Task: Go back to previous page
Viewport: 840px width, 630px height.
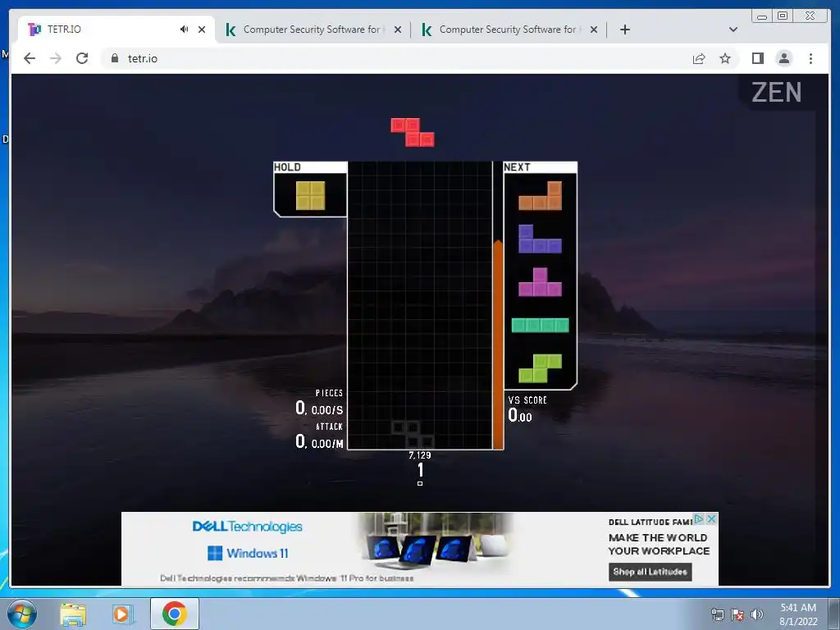Action: click(x=30, y=58)
